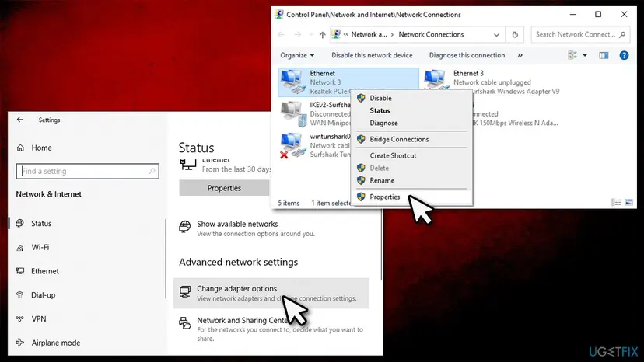This screenshot has width=644, height=362.
Task: Choose Diagnose in the context menu
Action: (383, 123)
